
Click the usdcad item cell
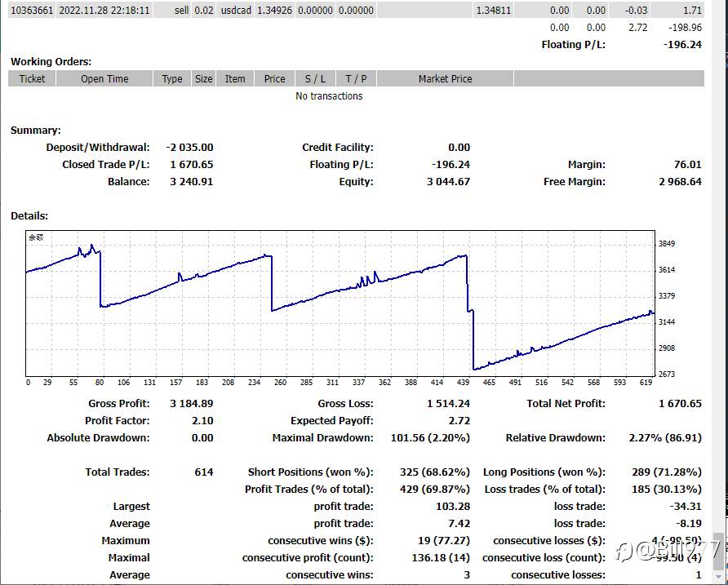click(236, 11)
